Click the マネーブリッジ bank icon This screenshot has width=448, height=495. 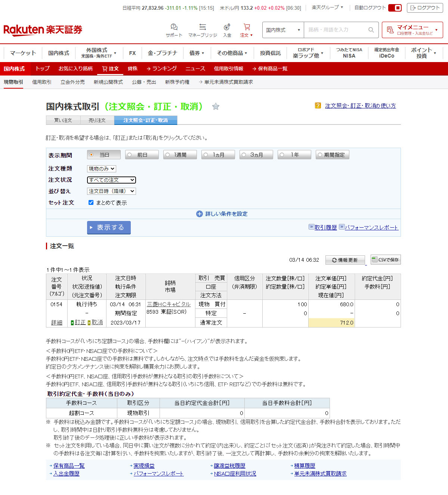(x=203, y=27)
